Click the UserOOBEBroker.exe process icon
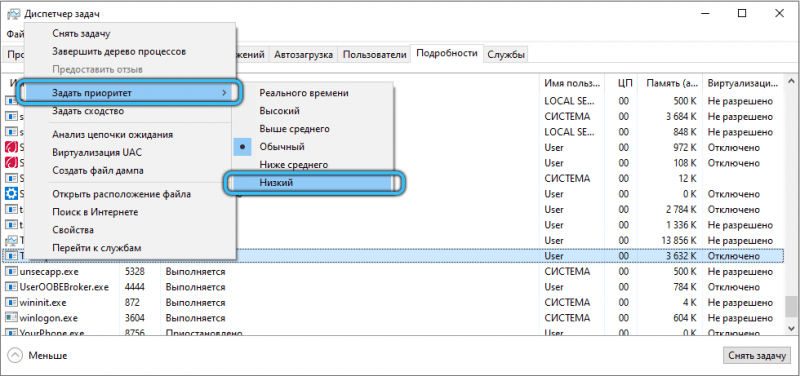800x376 pixels. [11, 287]
